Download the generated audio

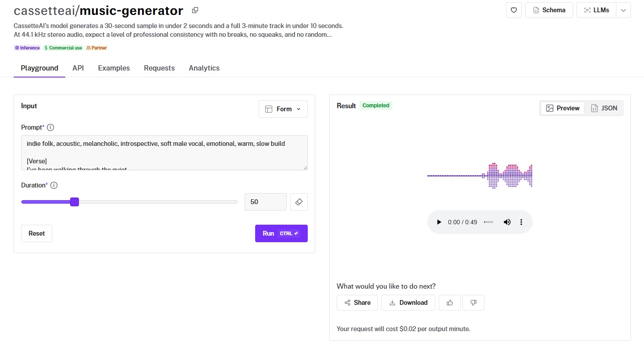[x=408, y=303]
